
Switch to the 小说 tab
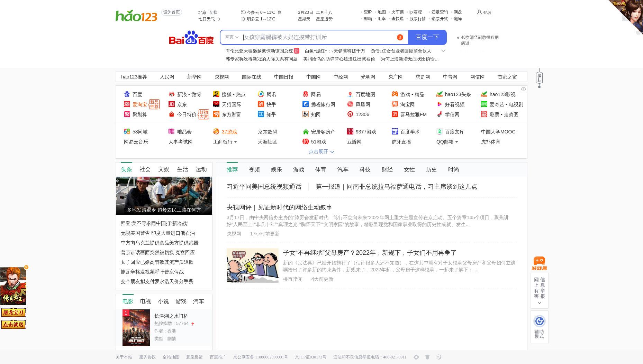(x=163, y=301)
